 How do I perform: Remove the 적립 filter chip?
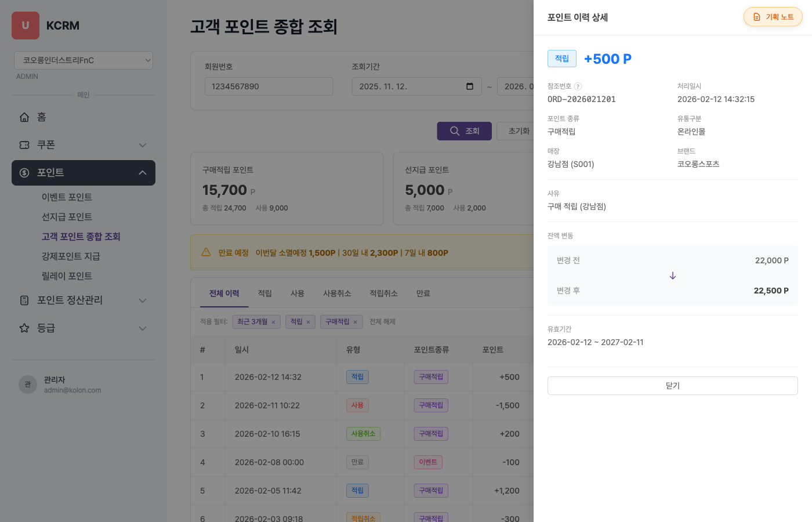[x=308, y=322]
